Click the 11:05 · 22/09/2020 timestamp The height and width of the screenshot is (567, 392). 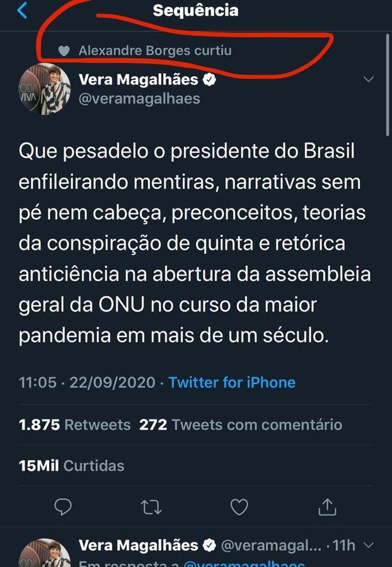[88, 382]
